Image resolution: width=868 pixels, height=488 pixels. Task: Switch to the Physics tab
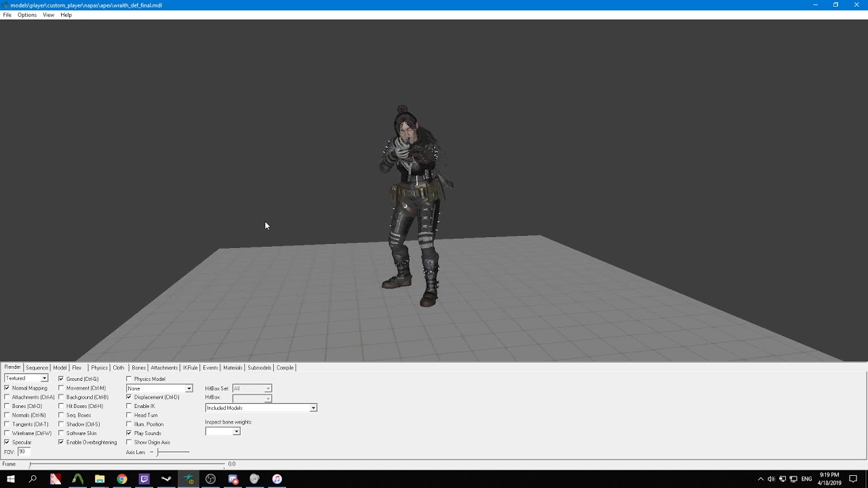click(100, 368)
